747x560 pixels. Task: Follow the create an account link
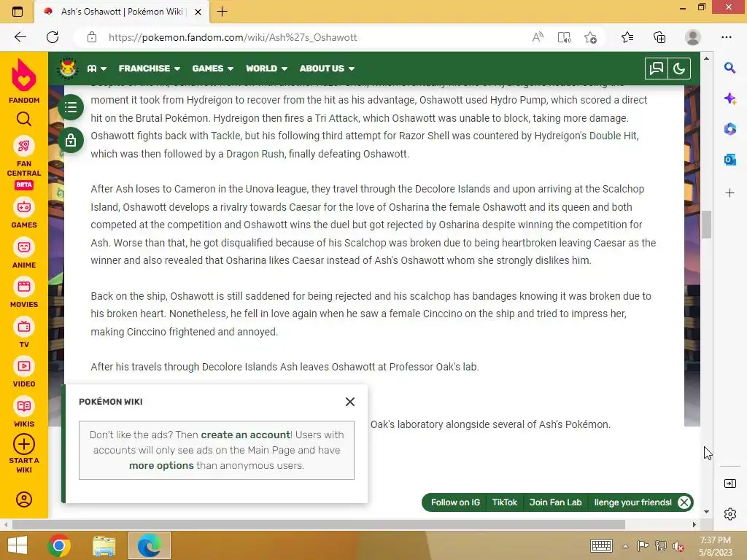point(245,435)
